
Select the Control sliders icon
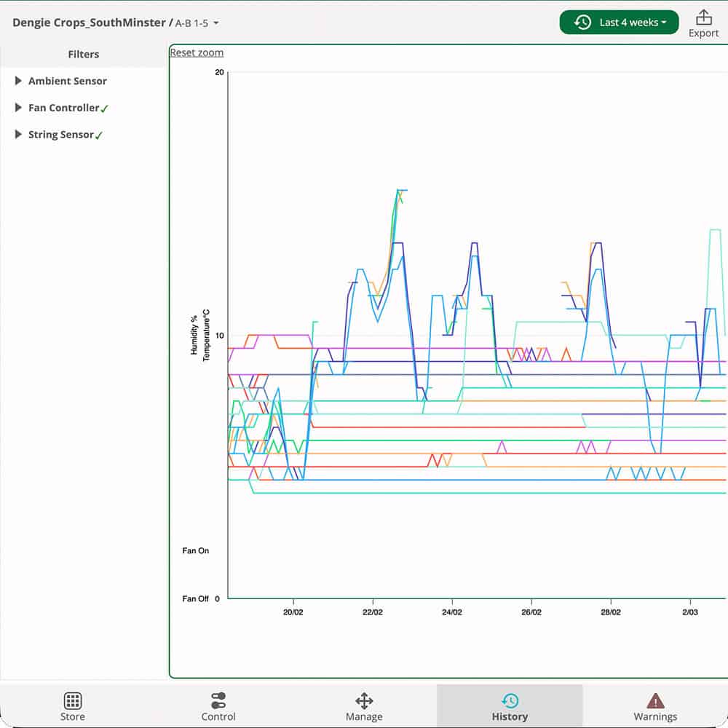tap(218, 701)
